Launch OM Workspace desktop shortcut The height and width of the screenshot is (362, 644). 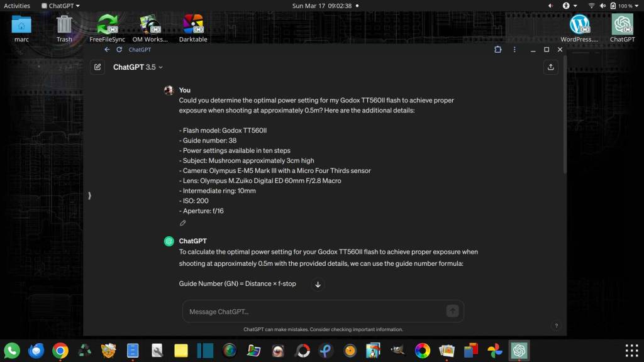point(150,29)
